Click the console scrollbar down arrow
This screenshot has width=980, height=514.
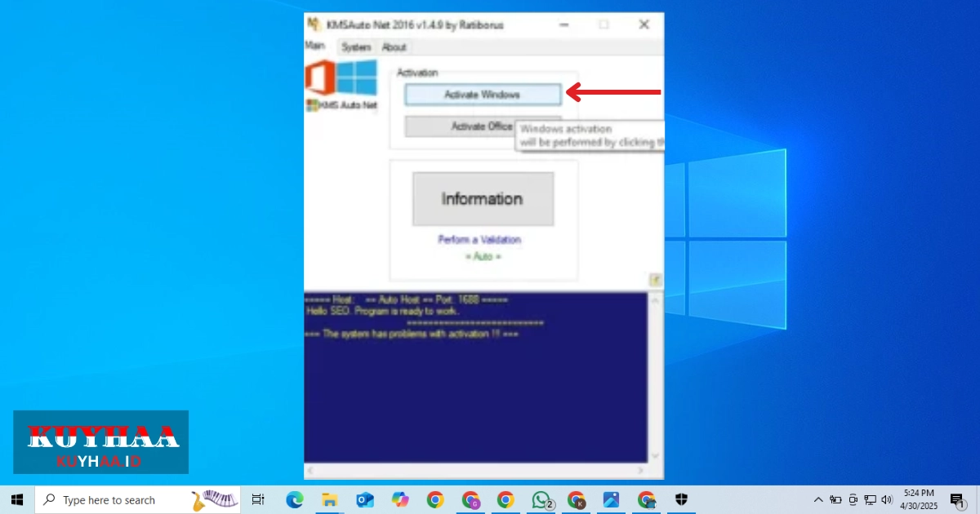point(655,456)
